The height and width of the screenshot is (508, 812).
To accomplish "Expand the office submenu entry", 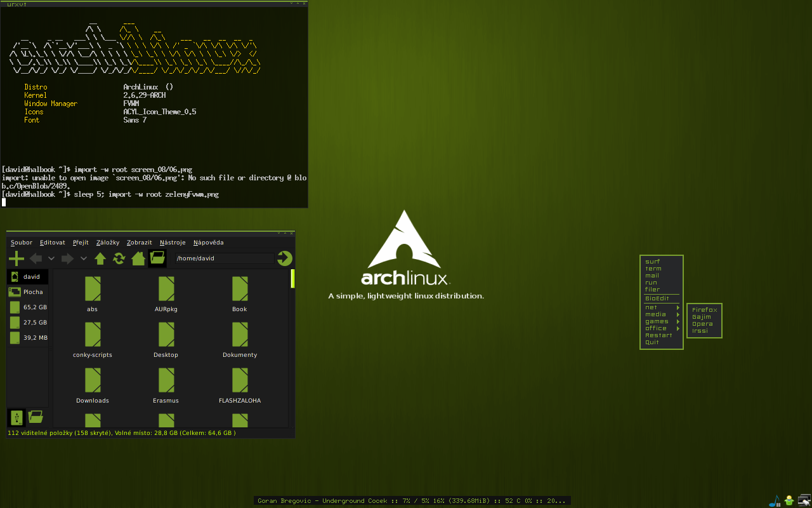I will tap(662, 328).
